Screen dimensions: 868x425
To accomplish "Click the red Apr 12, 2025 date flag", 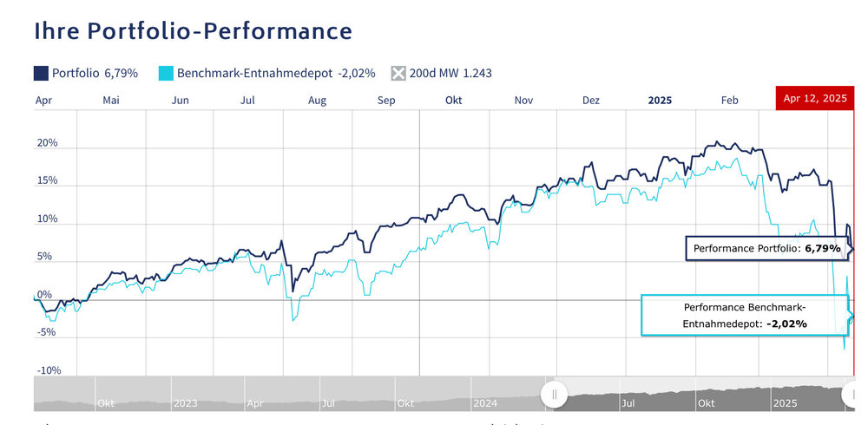I will pos(814,98).
